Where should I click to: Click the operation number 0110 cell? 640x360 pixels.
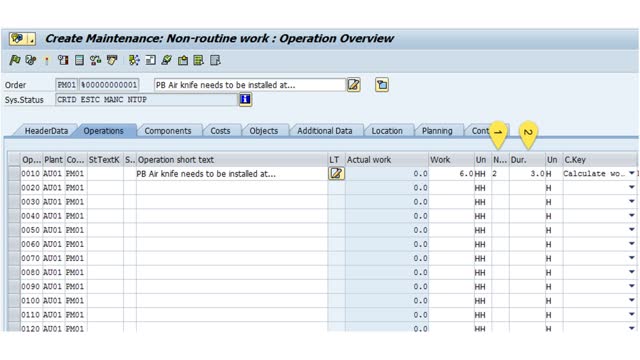(31, 315)
